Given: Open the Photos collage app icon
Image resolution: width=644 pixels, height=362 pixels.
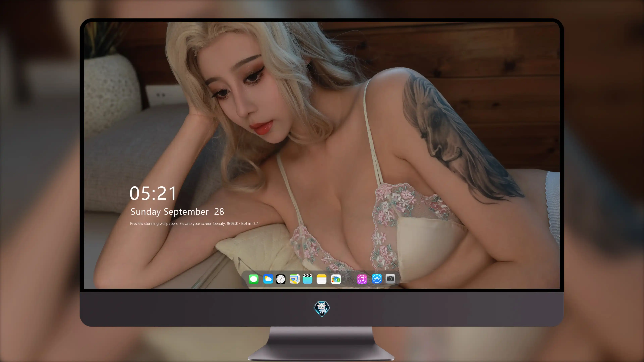Looking at the screenshot, I should click(x=336, y=279).
